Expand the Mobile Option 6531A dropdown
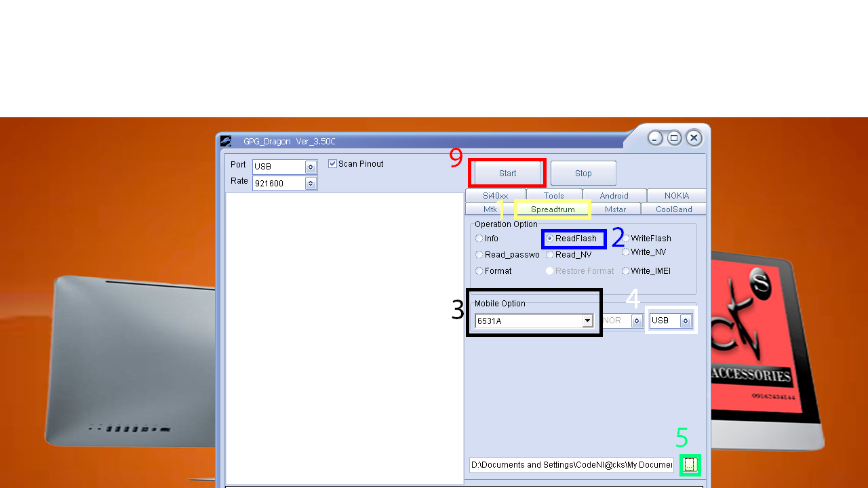Screen dimensions: 868x488 (587, 321)
